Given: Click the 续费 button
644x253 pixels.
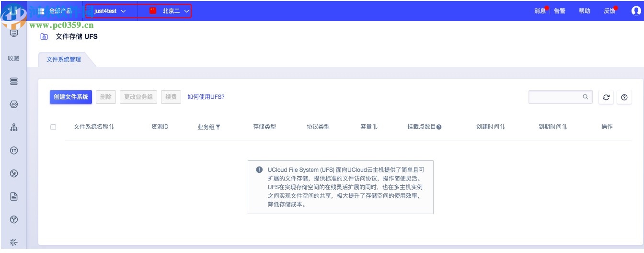Looking at the screenshot, I should 171,97.
